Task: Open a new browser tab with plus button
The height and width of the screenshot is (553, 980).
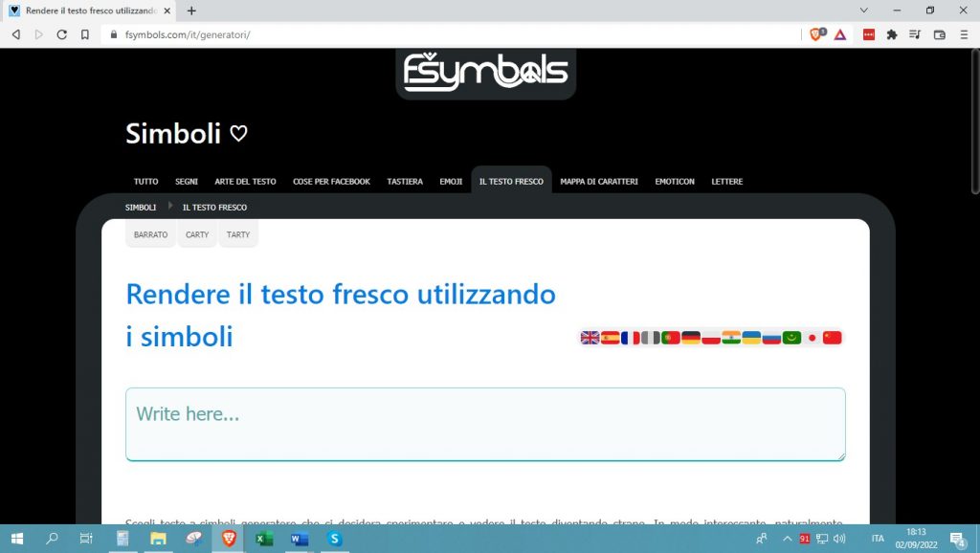Action: tap(191, 11)
